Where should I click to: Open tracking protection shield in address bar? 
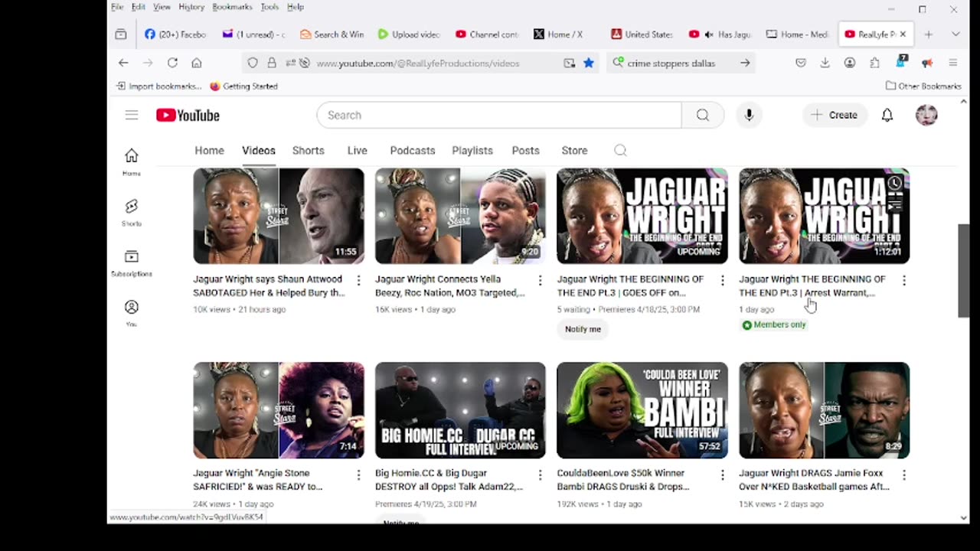point(253,63)
